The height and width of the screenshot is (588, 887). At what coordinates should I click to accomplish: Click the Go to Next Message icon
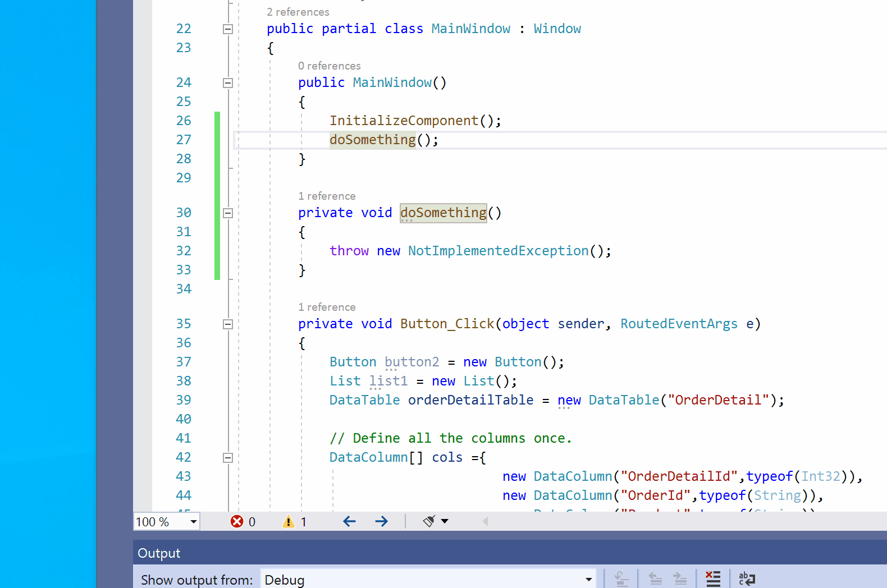(680, 578)
